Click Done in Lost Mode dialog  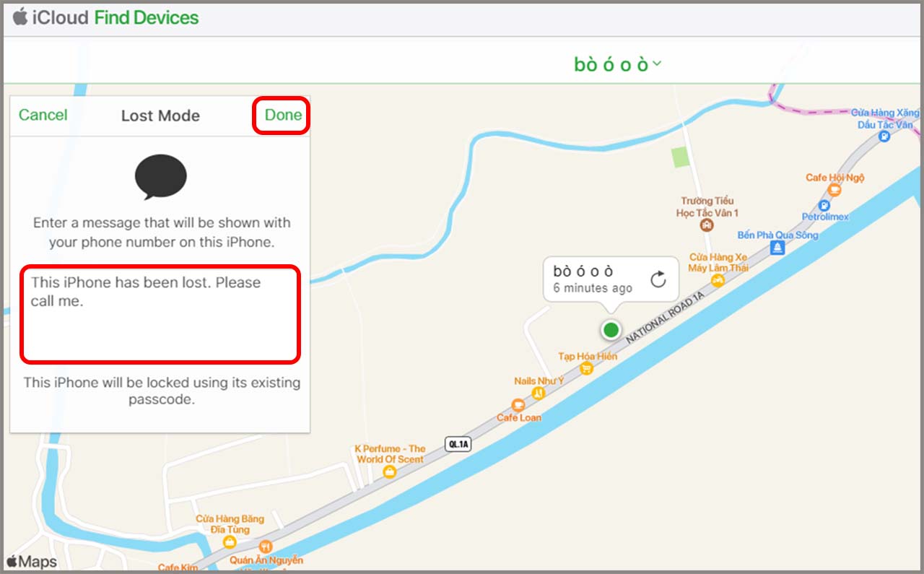click(283, 115)
